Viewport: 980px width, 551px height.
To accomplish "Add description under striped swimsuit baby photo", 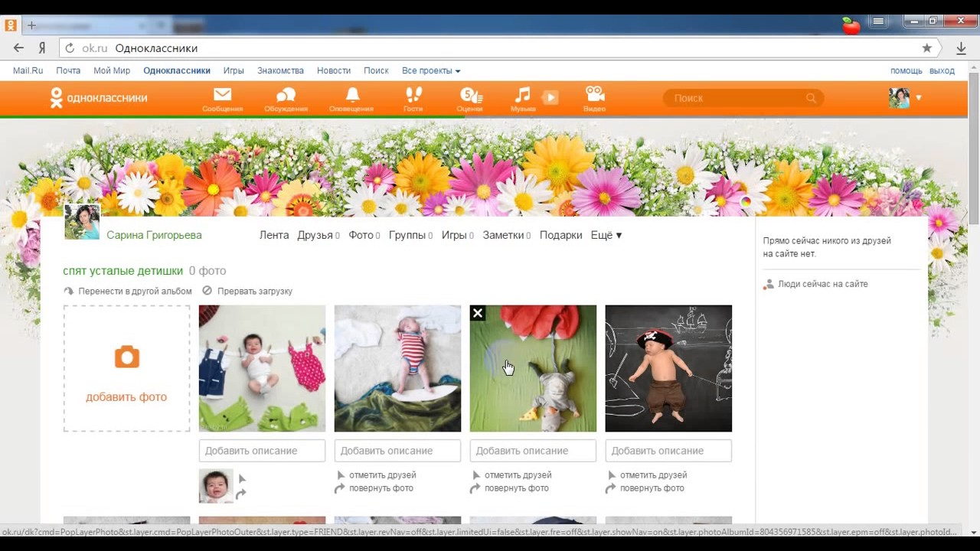I will (x=397, y=451).
